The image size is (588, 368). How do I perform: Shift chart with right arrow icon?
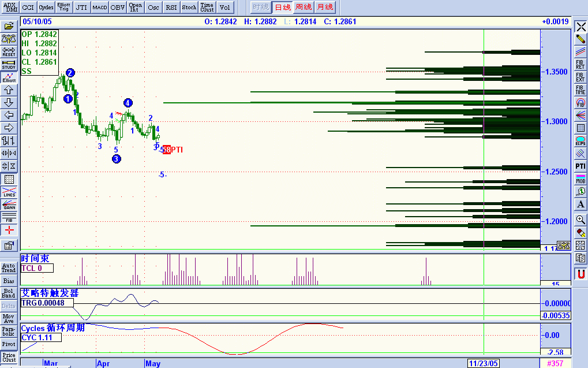point(9,128)
